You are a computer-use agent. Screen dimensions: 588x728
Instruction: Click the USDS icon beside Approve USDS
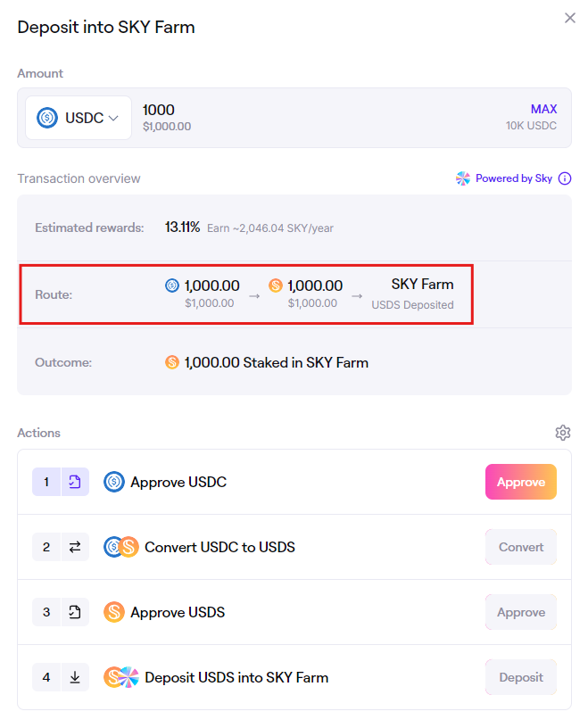tap(114, 612)
